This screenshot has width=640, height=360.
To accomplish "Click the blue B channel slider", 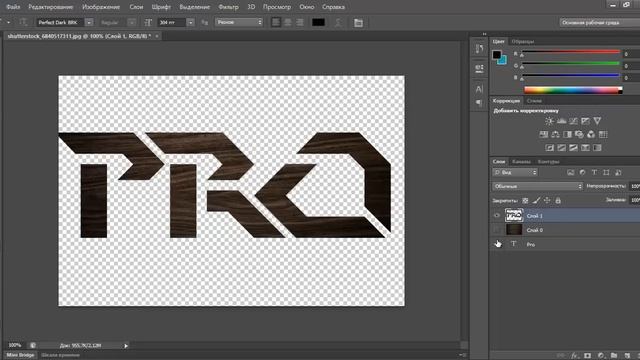I will pos(571,76).
